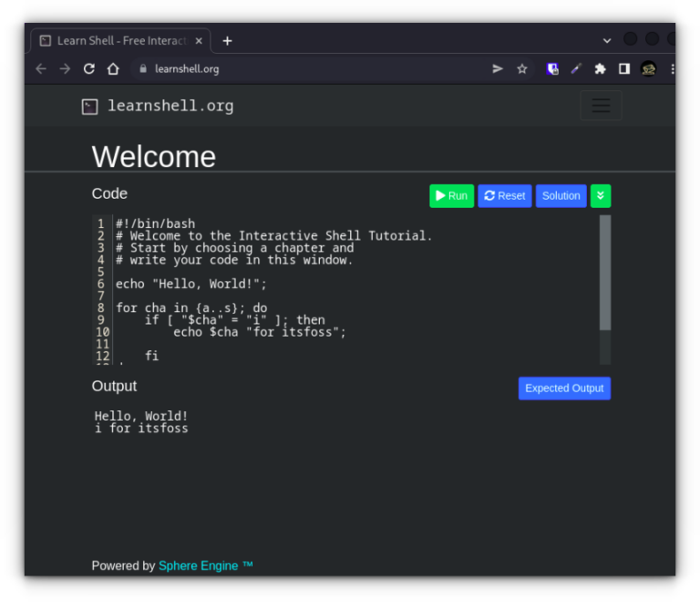Click the back navigation arrow
This screenshot has width=700, height=602.
coord(41,68)
